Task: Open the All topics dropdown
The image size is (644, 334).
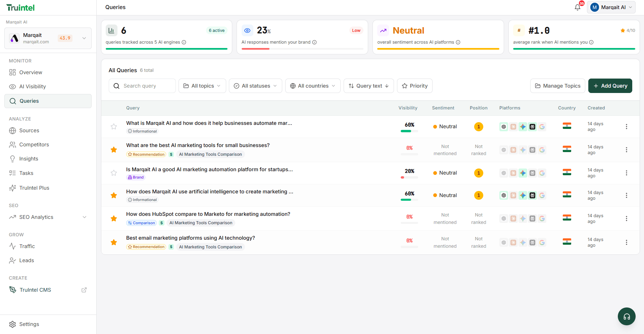Action: (202, 86)
